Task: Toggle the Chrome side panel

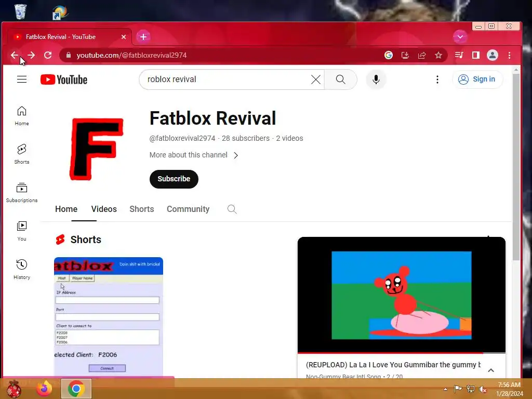Action: [476, 55]
